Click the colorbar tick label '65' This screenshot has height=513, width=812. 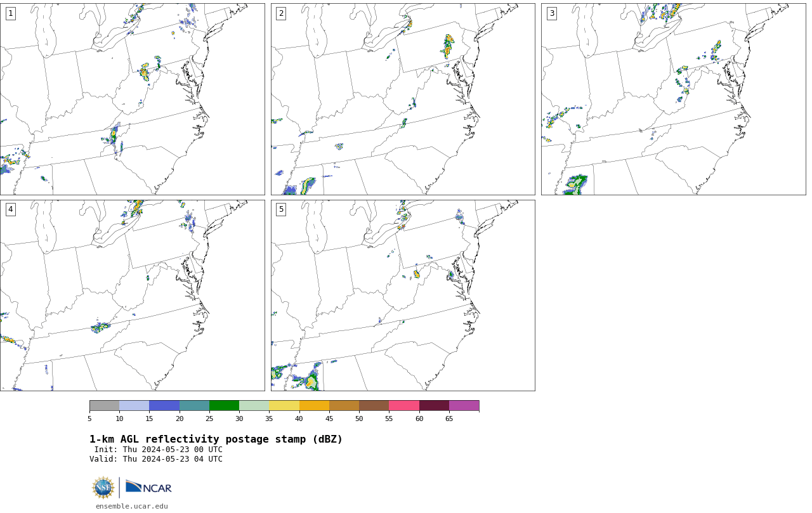pos(449,419)
